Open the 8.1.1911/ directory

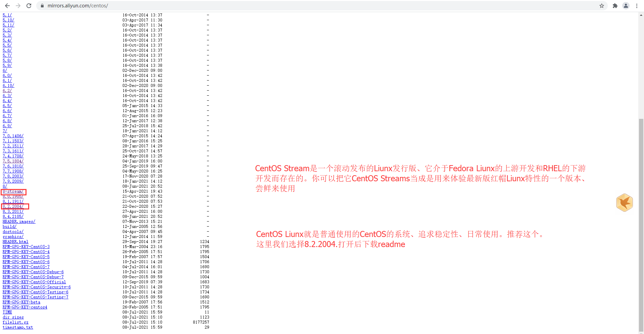[x=13, y=201]
